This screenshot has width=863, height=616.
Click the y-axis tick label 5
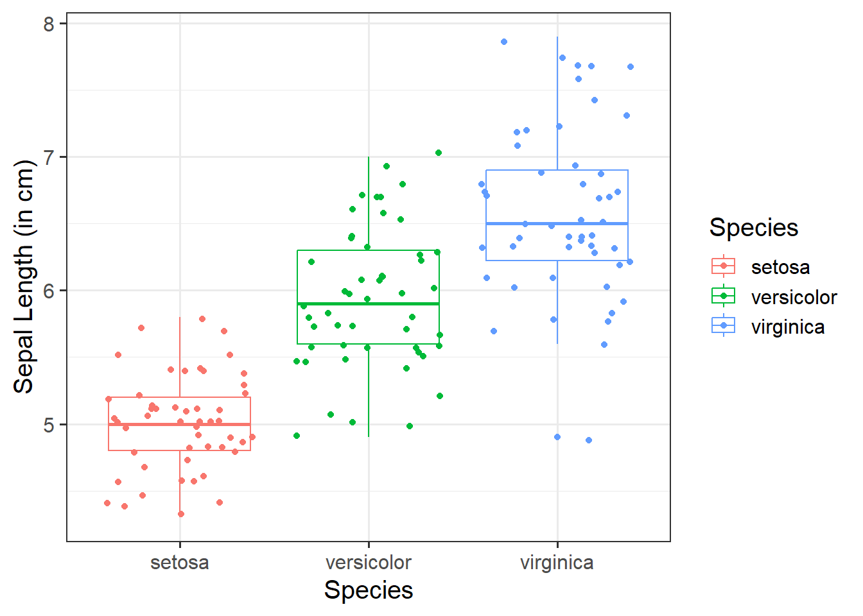[x=49, y=425]
